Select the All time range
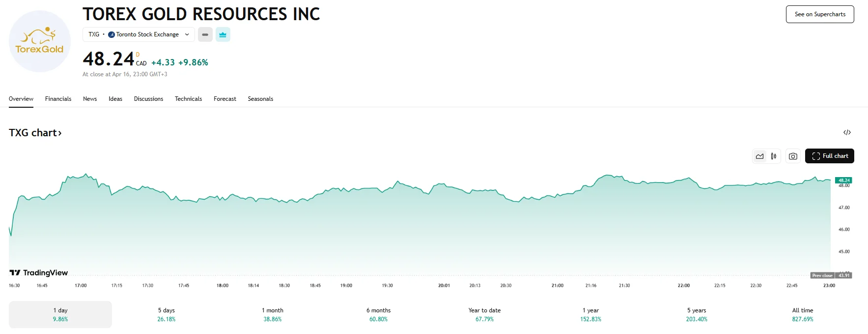This screenshot has width=868, height=334. coord(802,314)
